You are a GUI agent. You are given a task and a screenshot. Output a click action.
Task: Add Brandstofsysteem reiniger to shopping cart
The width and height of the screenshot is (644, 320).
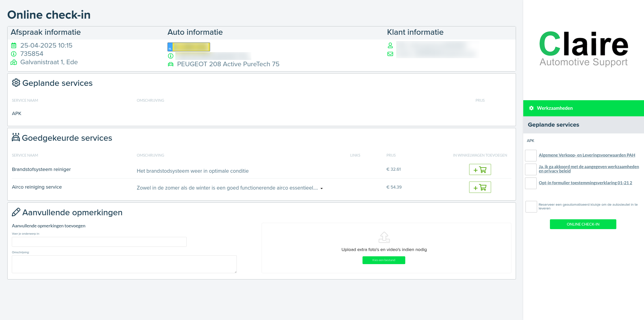coord(480,169)
